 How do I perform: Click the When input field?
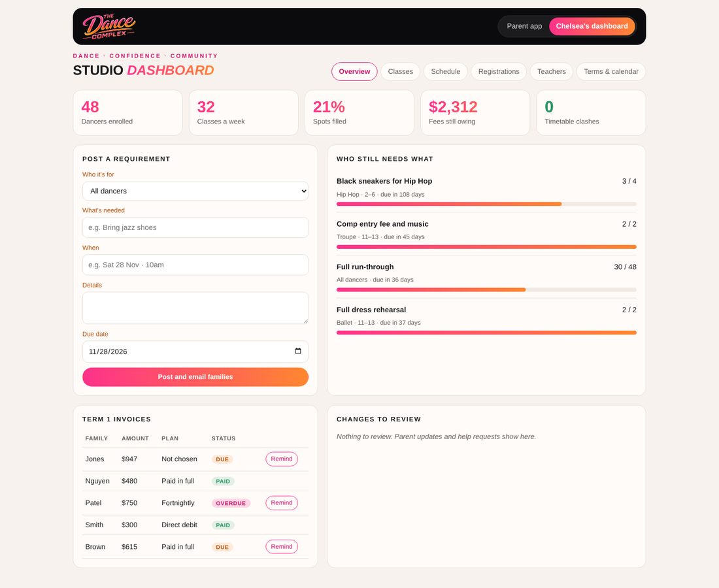pyautogui.click(x=195, y=265)
